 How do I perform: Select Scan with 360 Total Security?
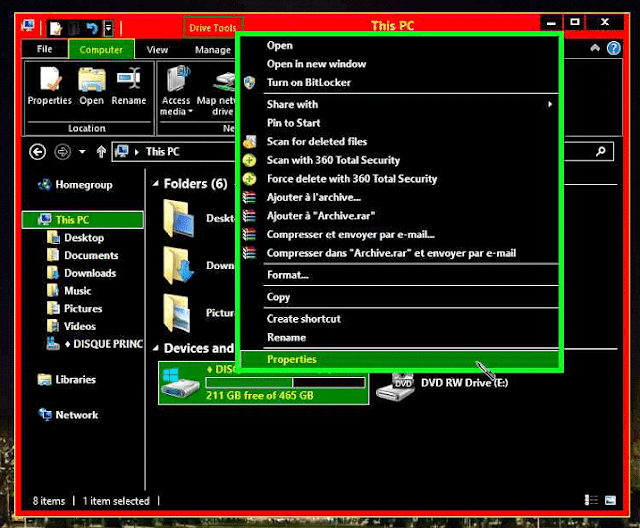coord(399,160)
